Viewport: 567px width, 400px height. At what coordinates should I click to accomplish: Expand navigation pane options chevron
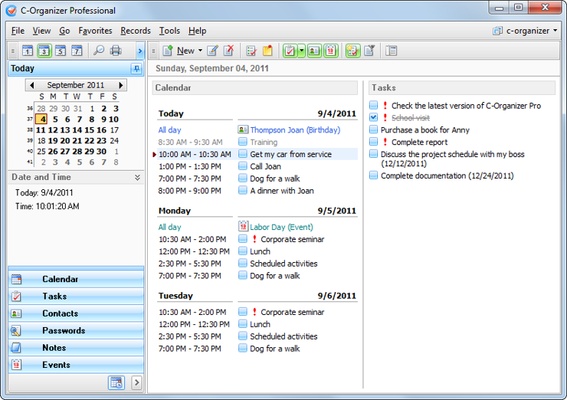click(x=136, y=383)
